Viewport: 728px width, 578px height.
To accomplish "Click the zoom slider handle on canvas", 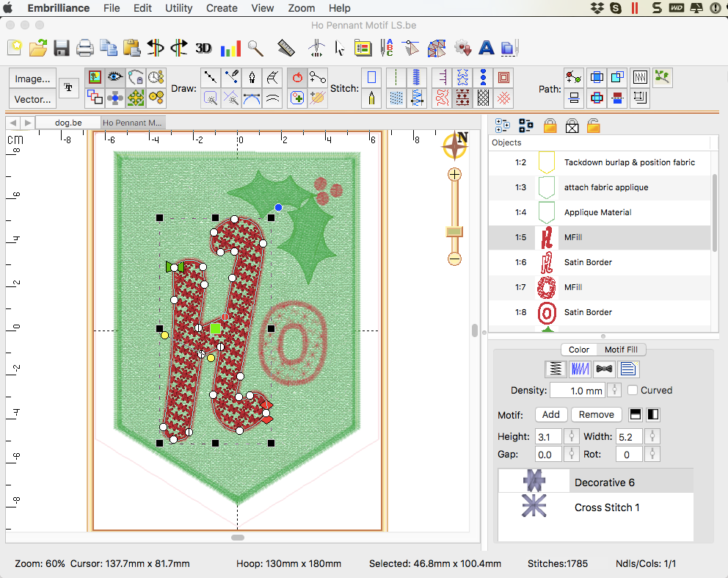I will click(455, 232).
